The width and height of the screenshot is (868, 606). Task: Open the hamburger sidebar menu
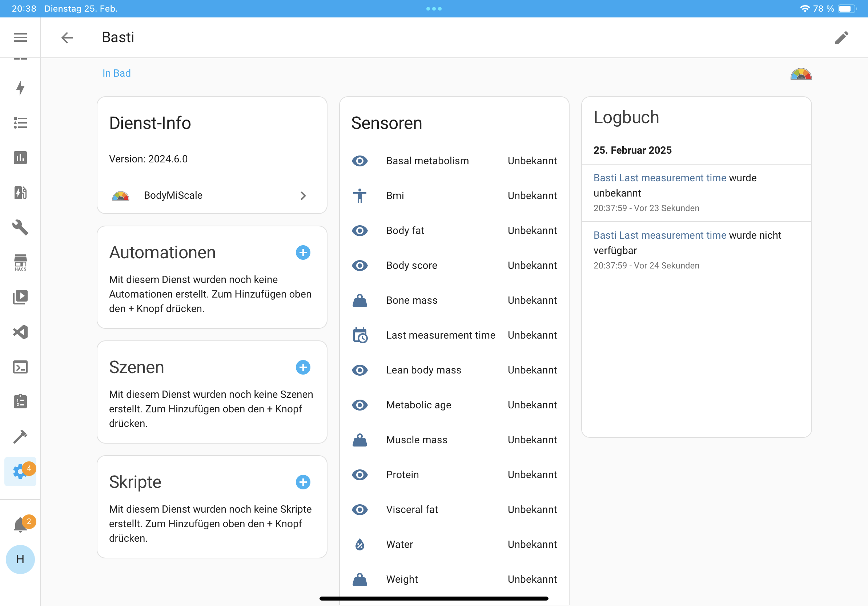(x=20, y=37)
